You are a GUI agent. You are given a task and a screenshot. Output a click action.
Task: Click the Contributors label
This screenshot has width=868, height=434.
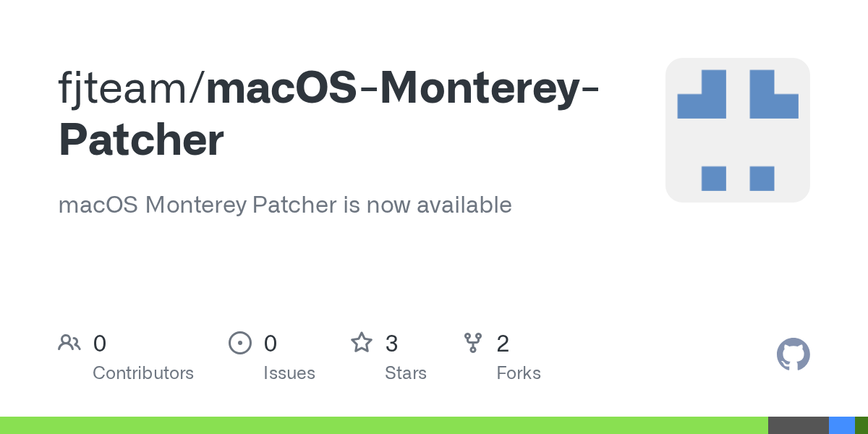tap(143, 373)
